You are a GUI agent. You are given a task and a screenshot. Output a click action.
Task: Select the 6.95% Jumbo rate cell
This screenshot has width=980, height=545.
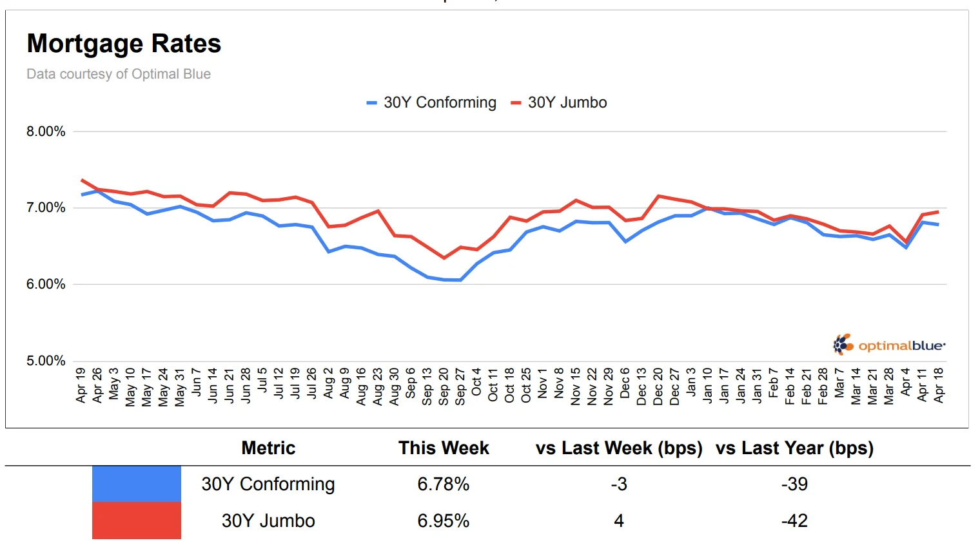(x=444, y=521)
